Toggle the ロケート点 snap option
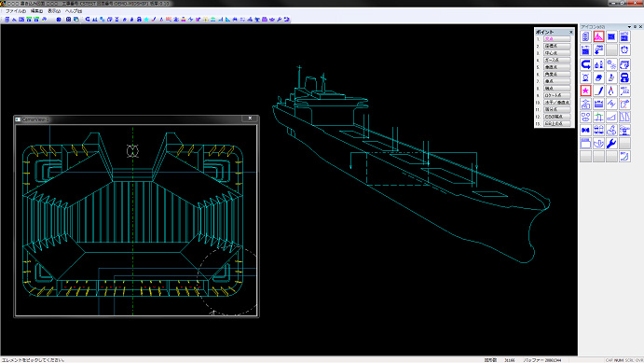The image size is (644, 363). tap(557, 95)
